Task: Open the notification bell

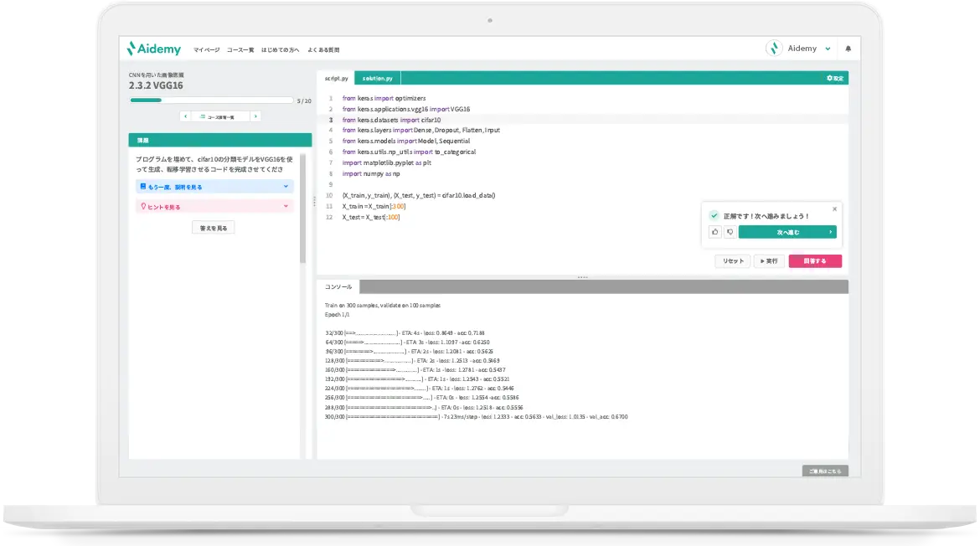Action: coord(848,49)
